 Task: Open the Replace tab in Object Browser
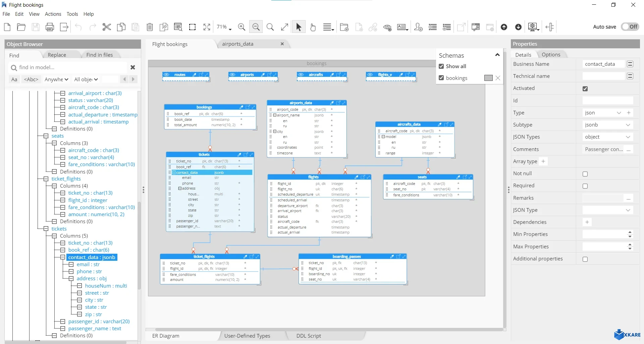(x=57, y=55)
